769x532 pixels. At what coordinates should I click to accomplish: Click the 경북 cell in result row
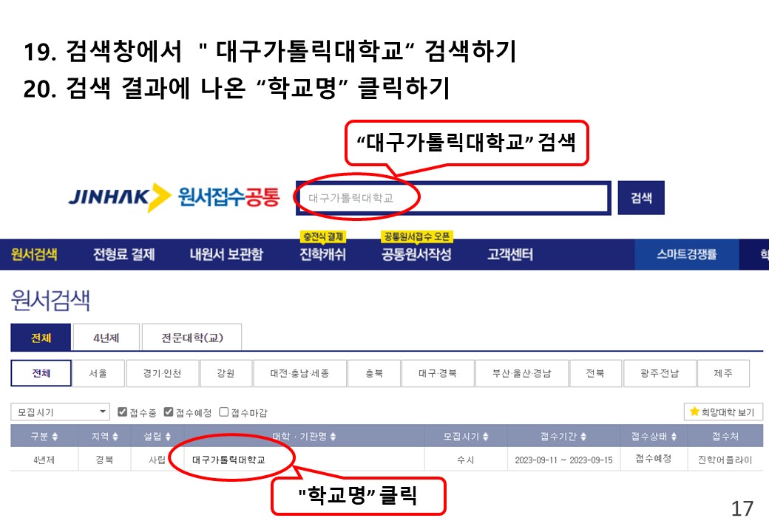click(x=104, y=460)
